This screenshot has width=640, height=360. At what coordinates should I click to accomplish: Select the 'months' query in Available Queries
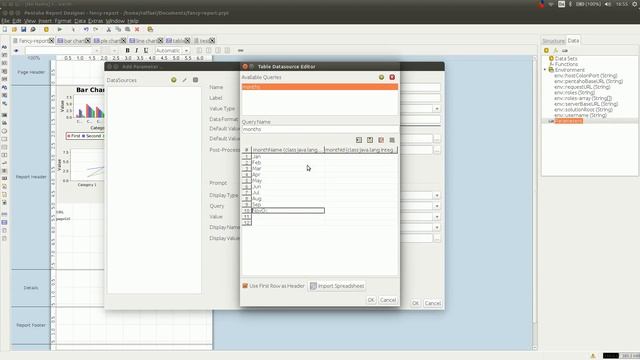[x=320, y=87]
